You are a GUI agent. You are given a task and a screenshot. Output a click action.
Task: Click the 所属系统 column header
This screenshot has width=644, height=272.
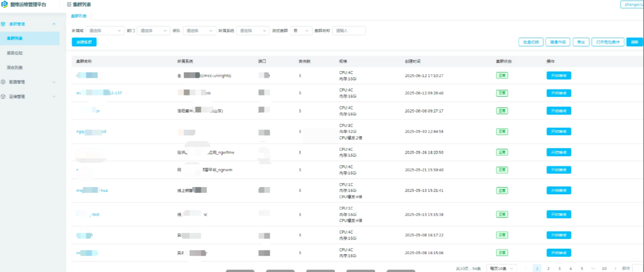pos(185,61)
